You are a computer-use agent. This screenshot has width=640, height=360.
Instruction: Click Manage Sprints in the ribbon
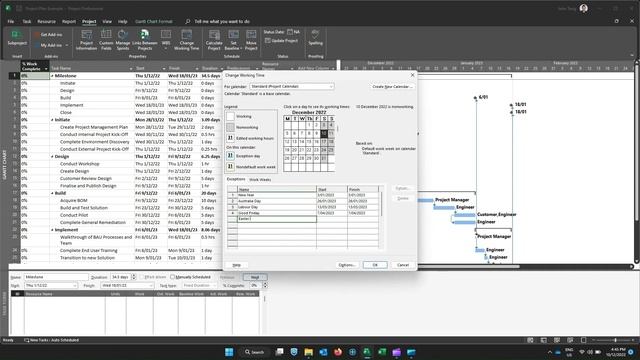pos(122,40)
